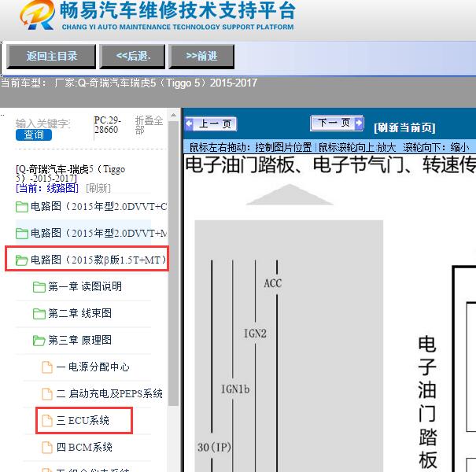Click the 查询 search button
The height and width of the screenshot is (472, 476).
tap(34, 135)
